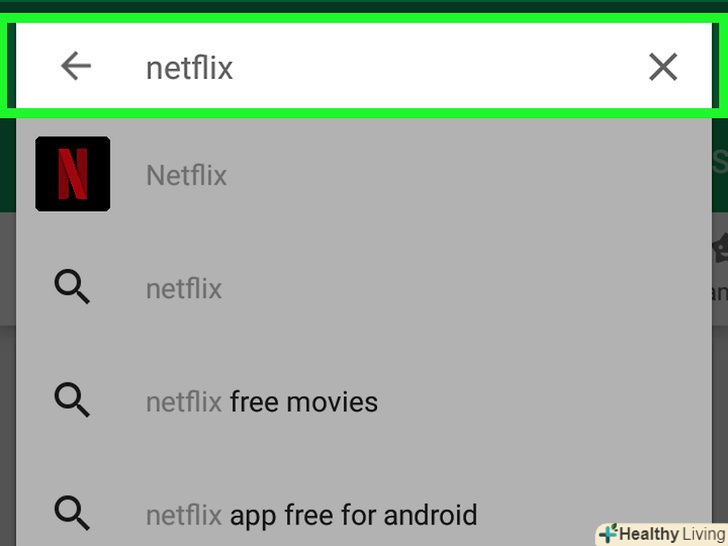Click the Healthy Living watermark text
Screen dimensions: 728x546
[x=672, y=534]
